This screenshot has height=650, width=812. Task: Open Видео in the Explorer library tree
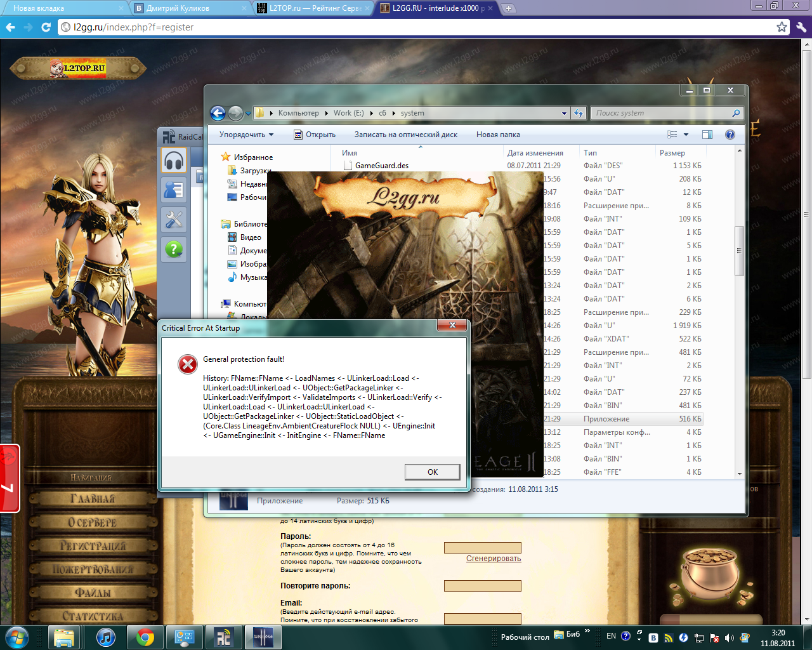(x=251, y=237)
